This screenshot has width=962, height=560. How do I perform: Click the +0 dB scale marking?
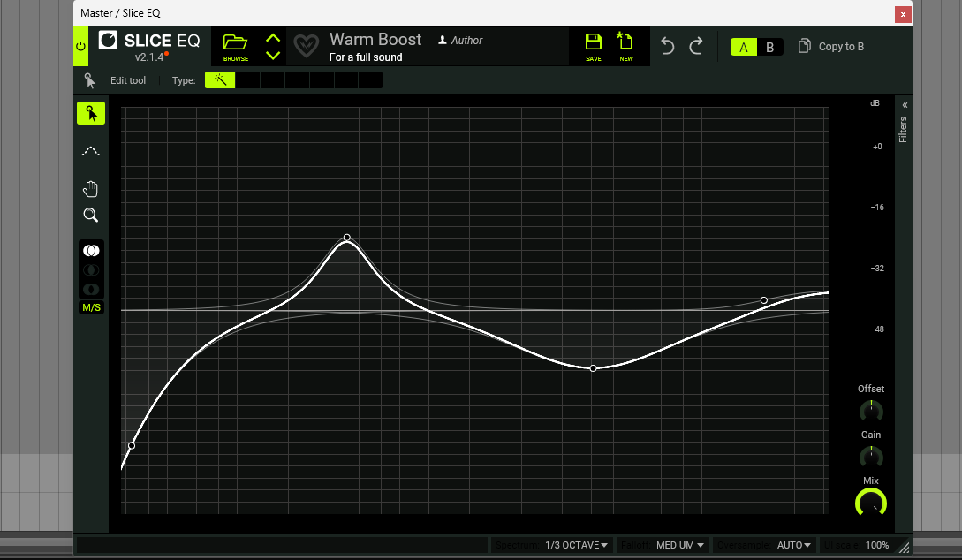point(877,147)
